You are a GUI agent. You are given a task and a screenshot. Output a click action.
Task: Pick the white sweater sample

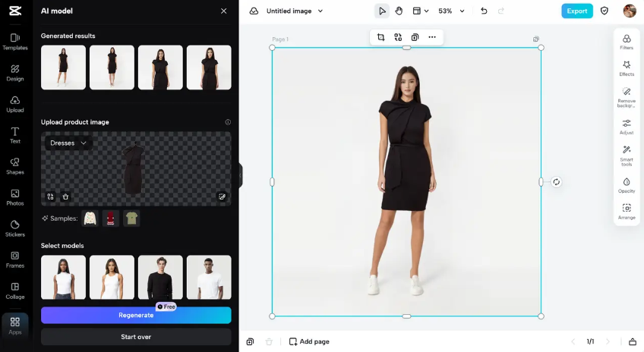(x=90, y=218)
